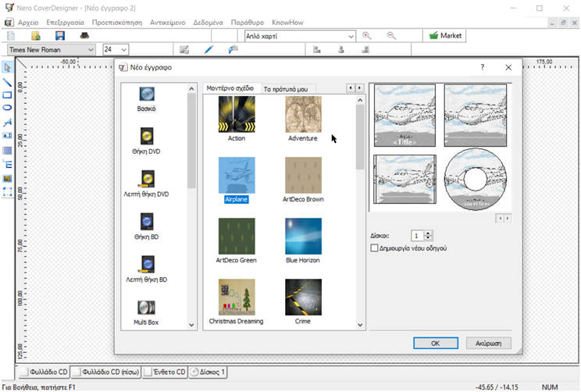The image size is (581, 392).
Task: Increase the Δίσκοι count using spinner up
Action: (429, 233)
